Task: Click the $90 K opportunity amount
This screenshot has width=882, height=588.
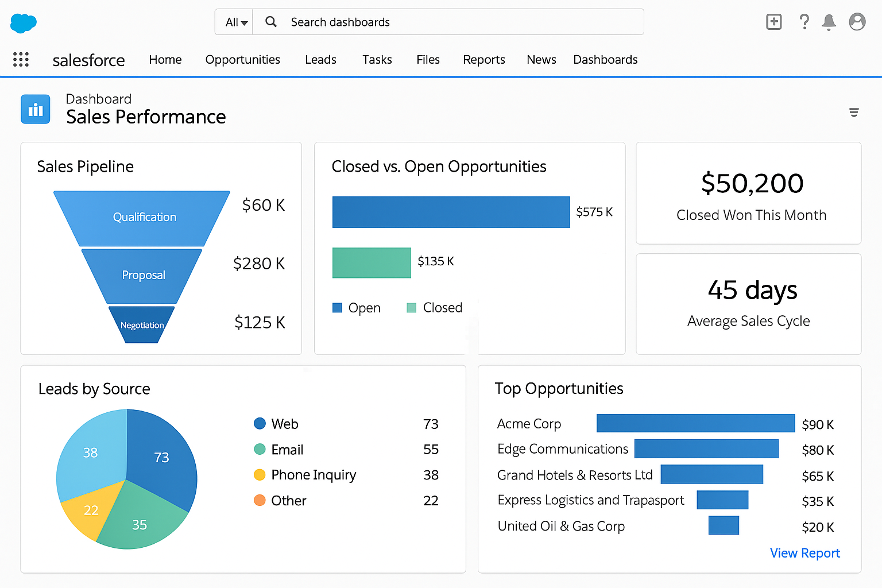Action: (818, 424)
